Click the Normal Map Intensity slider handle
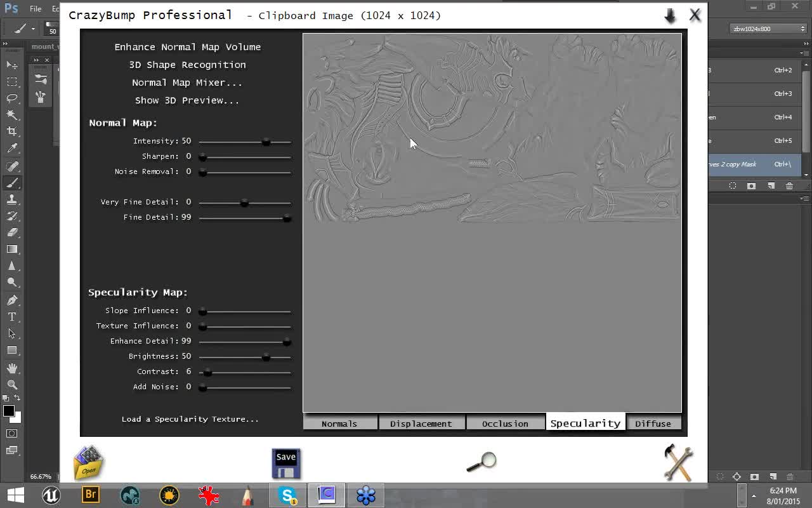Screen dimensions: 812x508 pos(266,142)
